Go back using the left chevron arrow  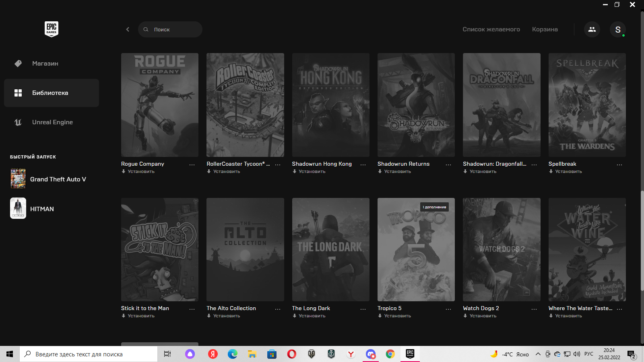(x=128, y=29)
